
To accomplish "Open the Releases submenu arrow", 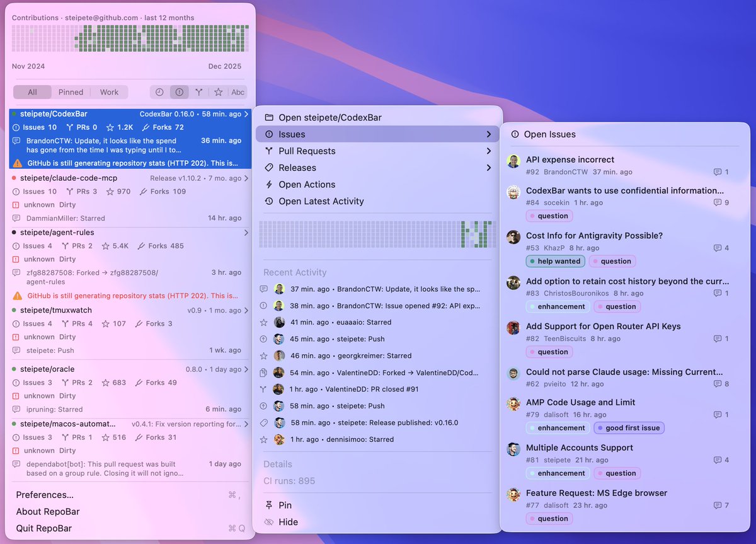I will (x=489, y=168).
